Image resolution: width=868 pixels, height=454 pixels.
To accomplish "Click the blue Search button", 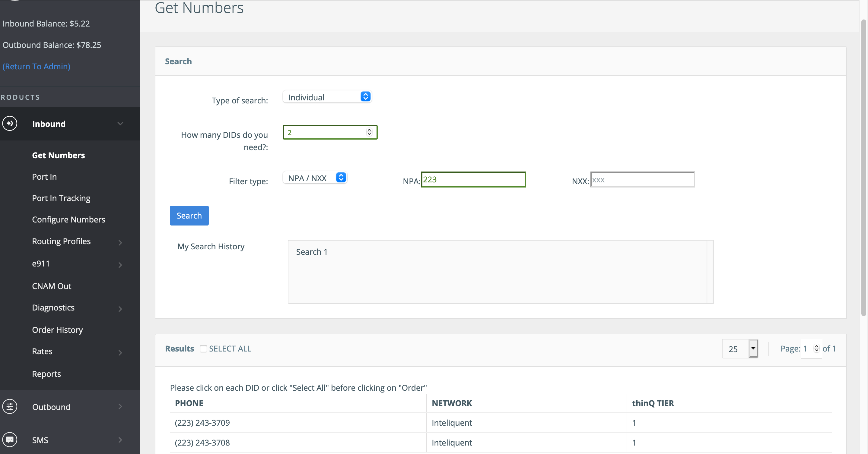I will point(189,216).
